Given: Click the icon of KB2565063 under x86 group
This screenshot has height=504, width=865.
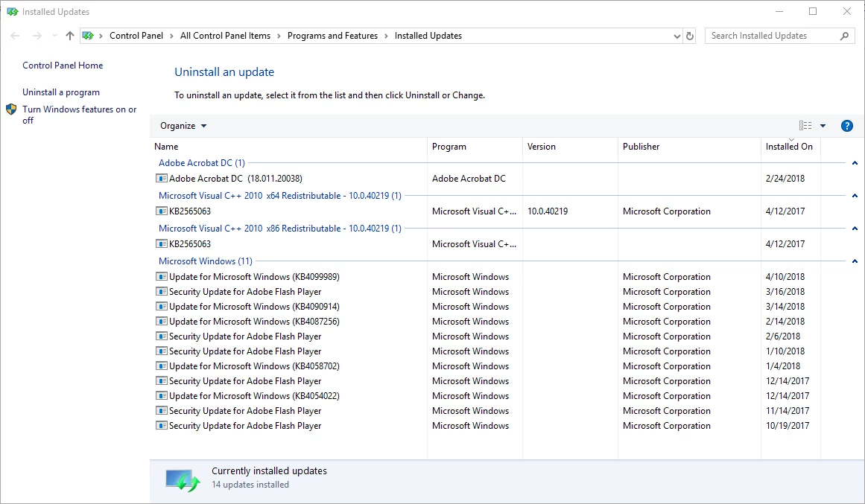Looking at the screenshot, I should 161,243.
